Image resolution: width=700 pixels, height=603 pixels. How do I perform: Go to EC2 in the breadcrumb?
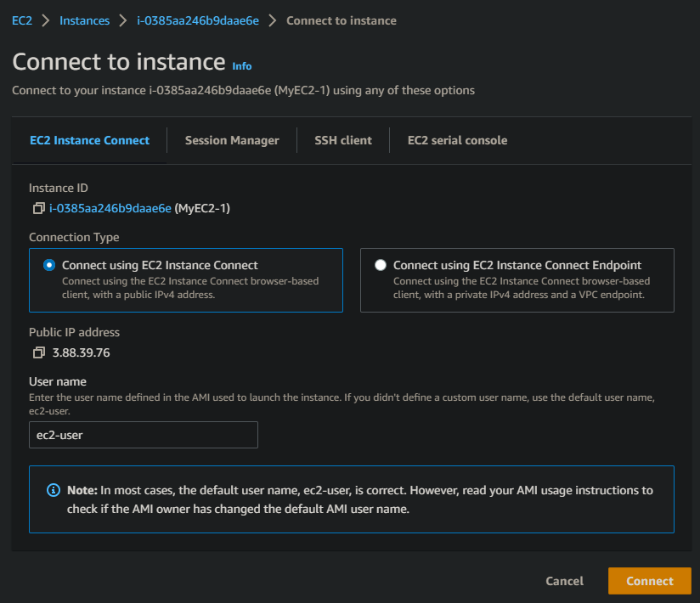[22, 20]
